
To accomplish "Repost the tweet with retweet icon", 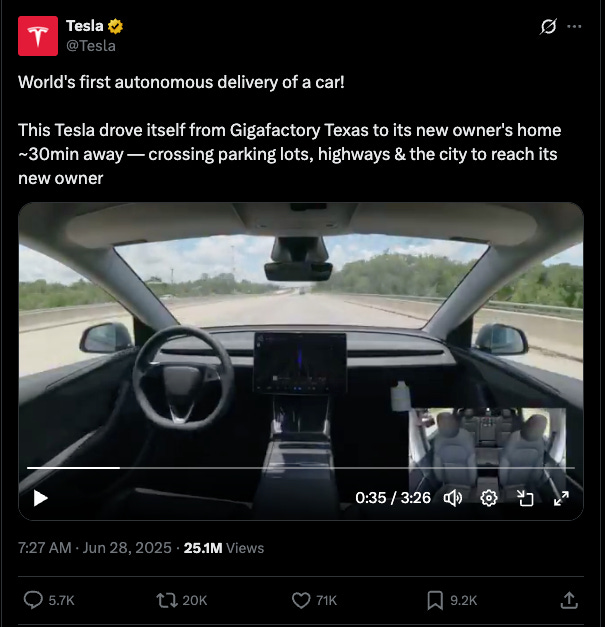I will click(167, 600).
